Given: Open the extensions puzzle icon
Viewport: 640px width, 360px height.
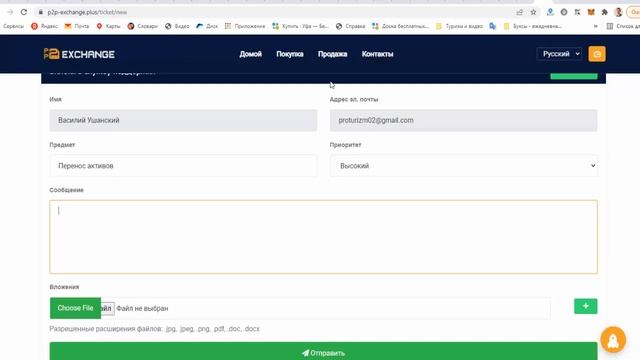Looking at the screenshot, I should 604,12.
